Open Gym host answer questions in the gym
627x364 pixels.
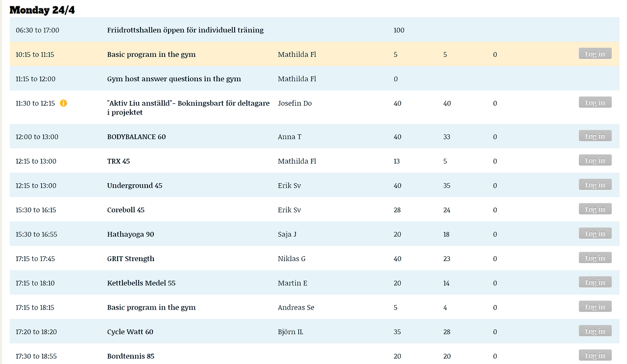(174, 78)
